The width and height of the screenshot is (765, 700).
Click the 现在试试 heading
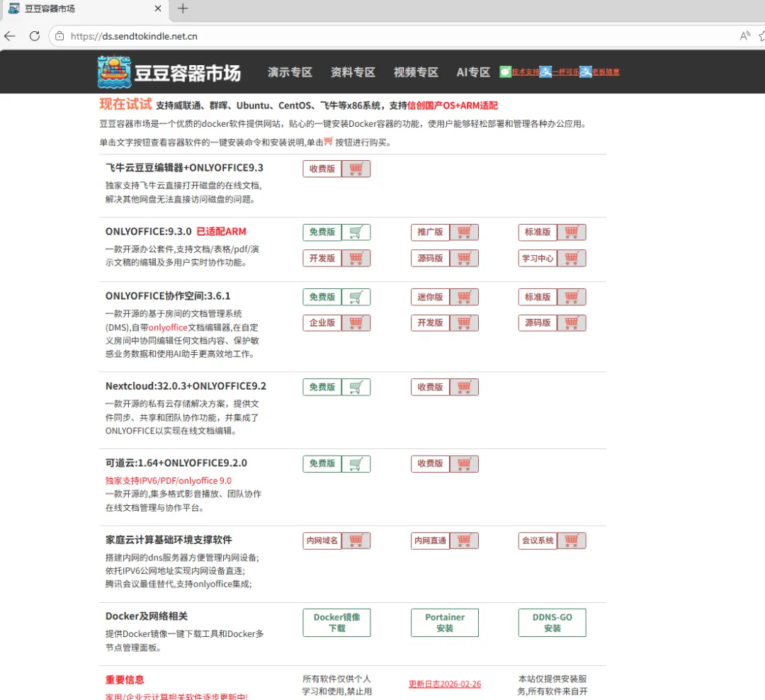126,104
